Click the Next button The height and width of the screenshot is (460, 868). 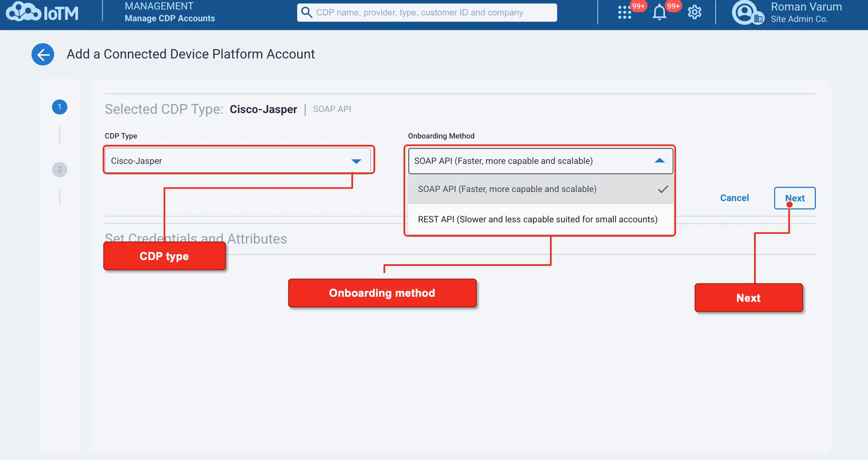tap(795, 198)
